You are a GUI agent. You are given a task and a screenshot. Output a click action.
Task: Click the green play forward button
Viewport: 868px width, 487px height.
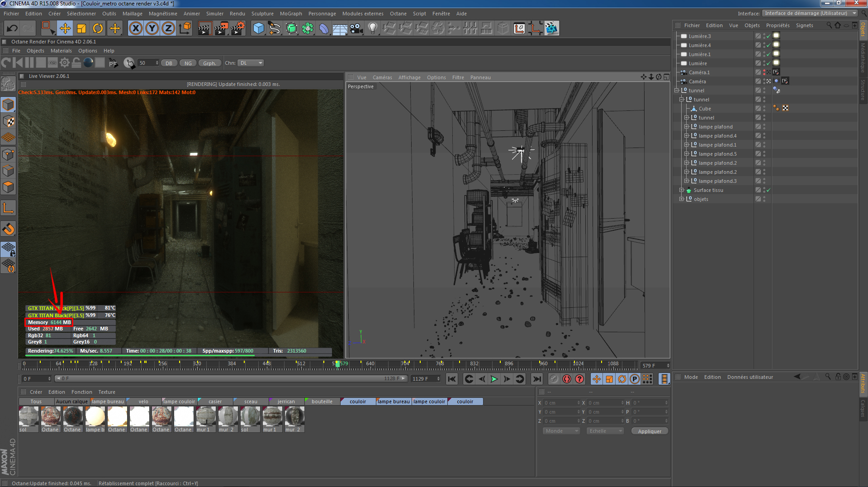pos(494,379)
